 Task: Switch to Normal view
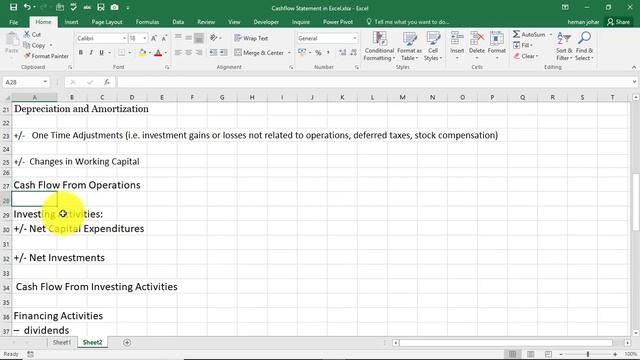512,354
